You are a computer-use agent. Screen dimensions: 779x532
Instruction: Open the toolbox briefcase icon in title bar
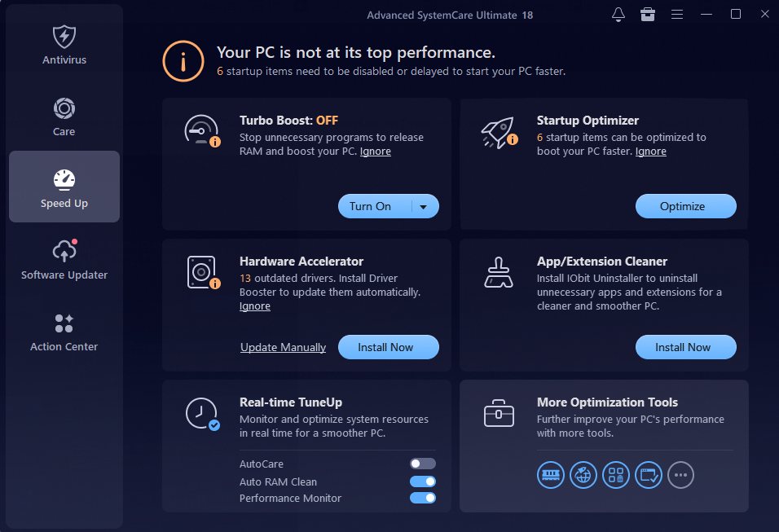click(x=647, y=15)
